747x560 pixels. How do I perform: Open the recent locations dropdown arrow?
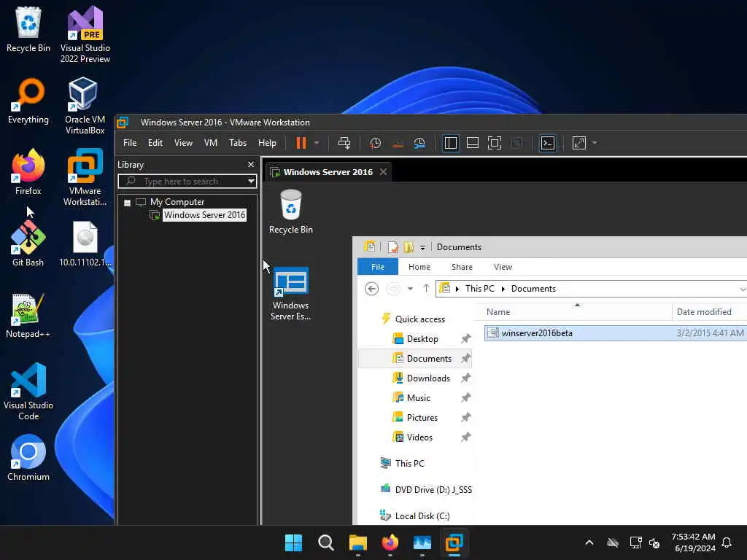click(x=410, y=289)
